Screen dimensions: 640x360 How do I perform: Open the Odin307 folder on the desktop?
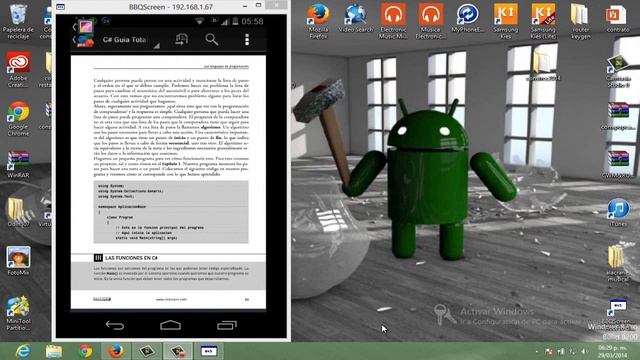click(17, 212)
